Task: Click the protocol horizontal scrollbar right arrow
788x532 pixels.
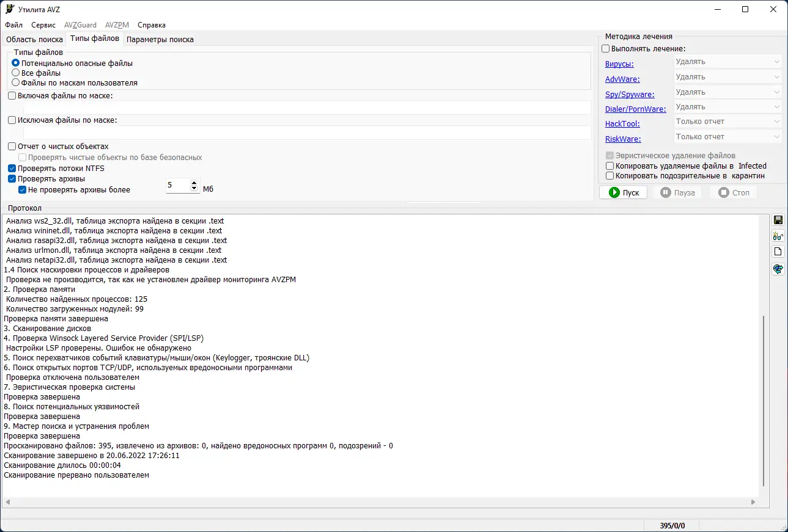Action: tap(753, 502)
